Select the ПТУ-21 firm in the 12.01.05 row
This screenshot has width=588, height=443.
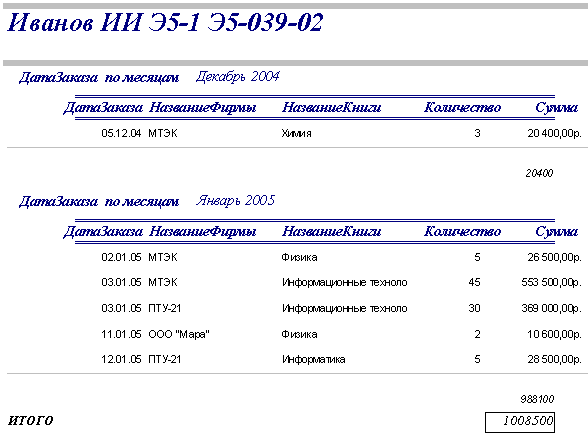pos(165,359)
